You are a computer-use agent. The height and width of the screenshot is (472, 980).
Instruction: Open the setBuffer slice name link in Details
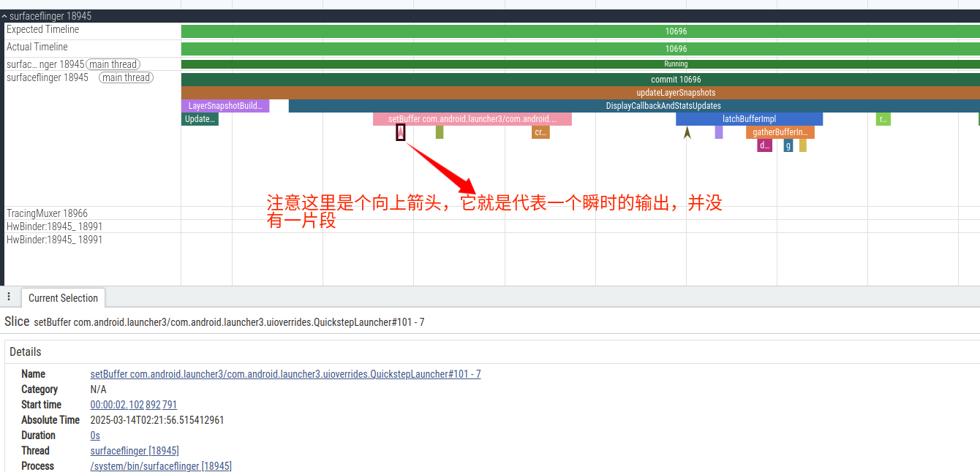pyautogui.click(x=285, y=374)
